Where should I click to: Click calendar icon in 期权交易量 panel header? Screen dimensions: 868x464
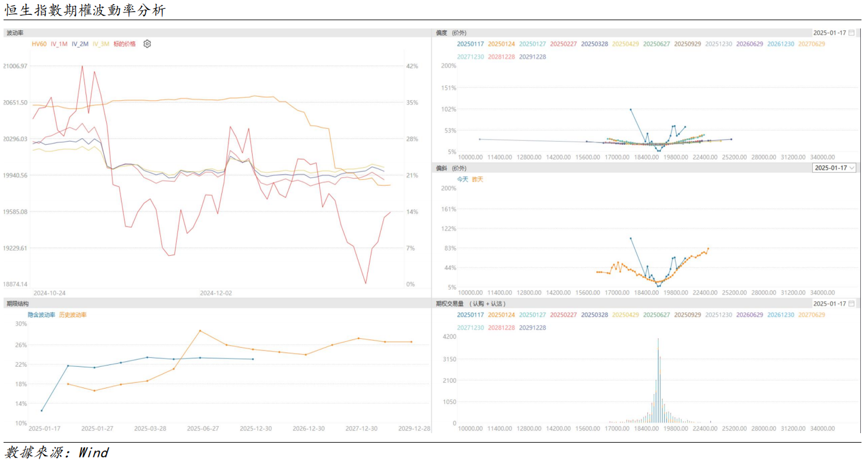852,303
